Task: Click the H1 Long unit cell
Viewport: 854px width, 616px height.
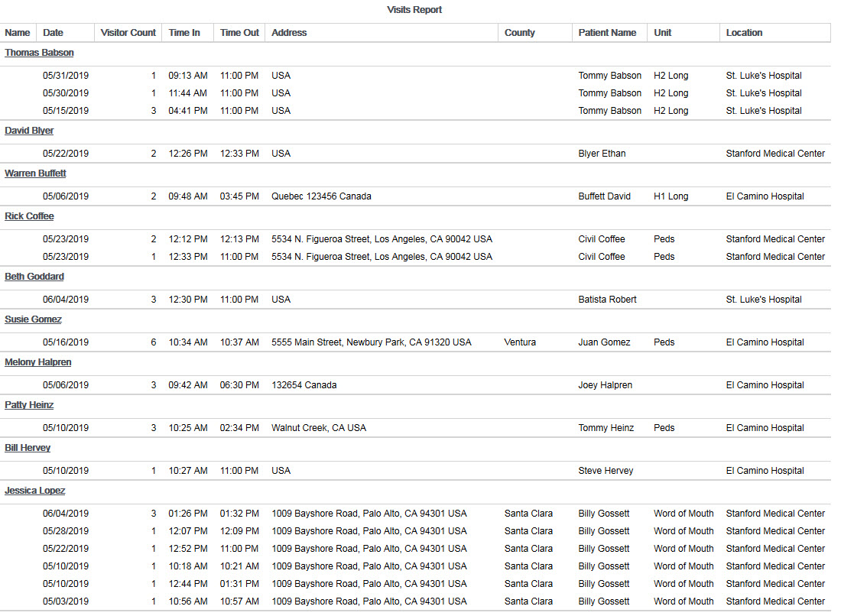Action: tap(671, 196)
